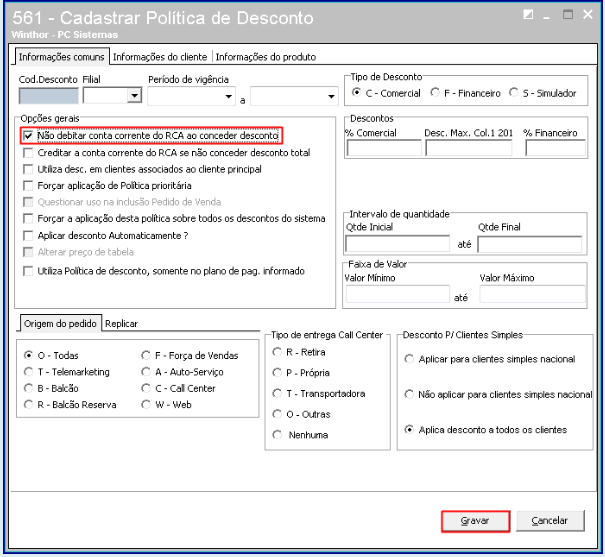The image size is (605, 557).
Task: Click the Qtde Inicial input field
Action: coord(397,244)
